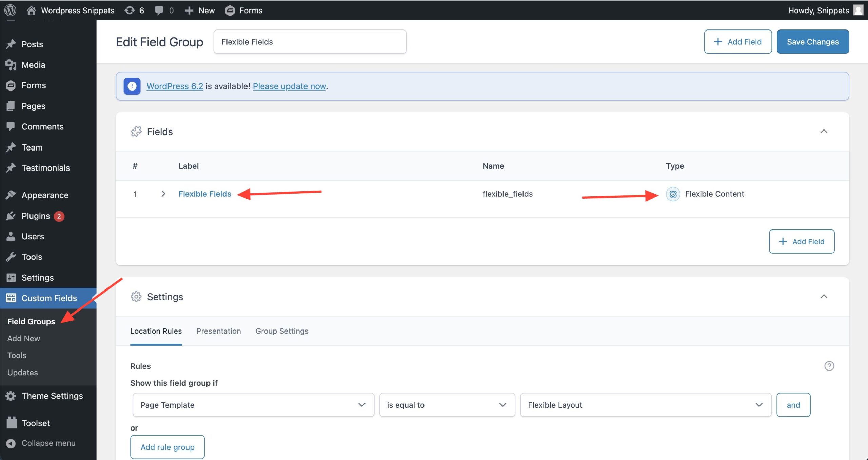
Task: Click the Flexible Content type icon
Action: tap(673, 194)
